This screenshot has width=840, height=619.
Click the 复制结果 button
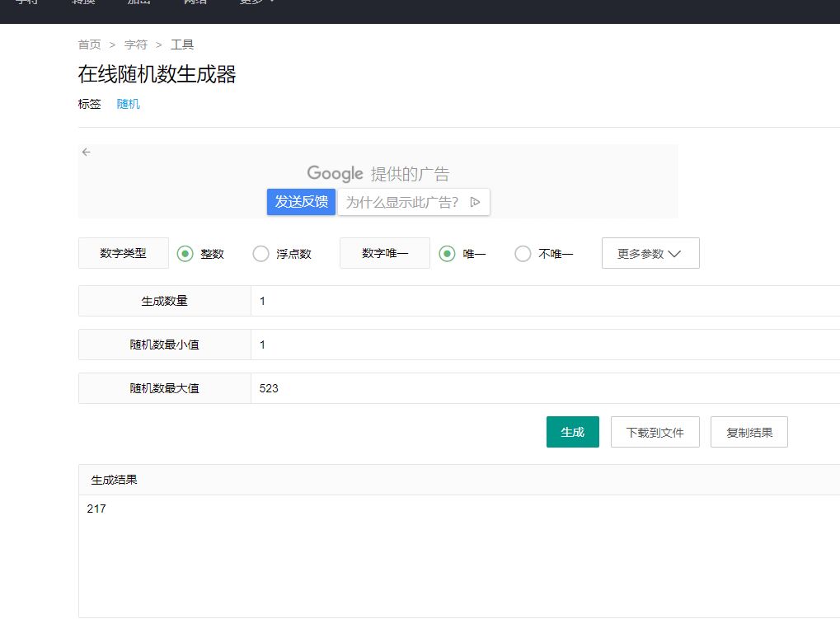[x=748, y=432]
